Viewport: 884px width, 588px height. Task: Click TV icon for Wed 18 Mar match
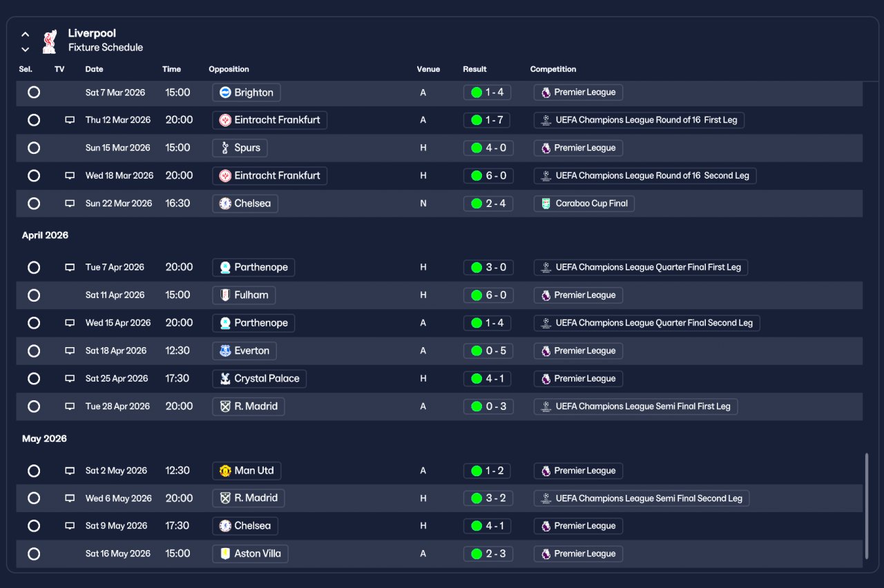click(x=70, y=176)
